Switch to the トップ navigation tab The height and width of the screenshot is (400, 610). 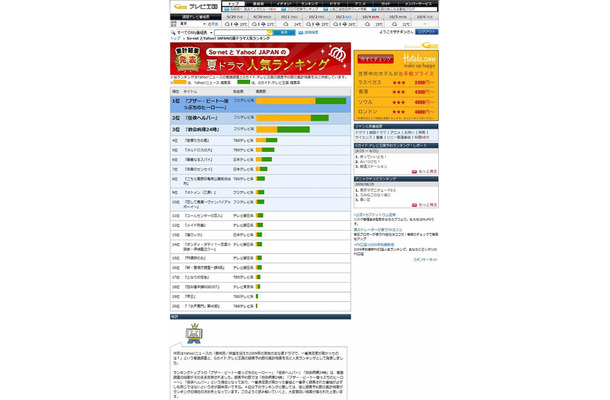point(233,4)
